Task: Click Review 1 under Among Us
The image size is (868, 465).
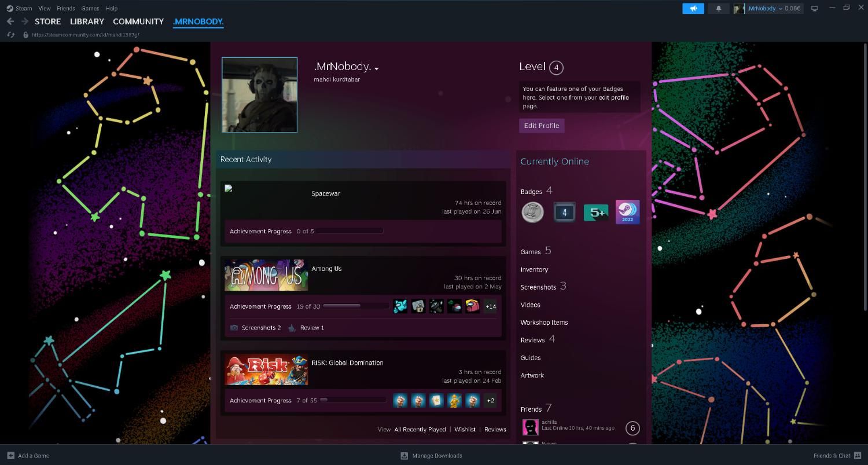Action: pos(312,328)
